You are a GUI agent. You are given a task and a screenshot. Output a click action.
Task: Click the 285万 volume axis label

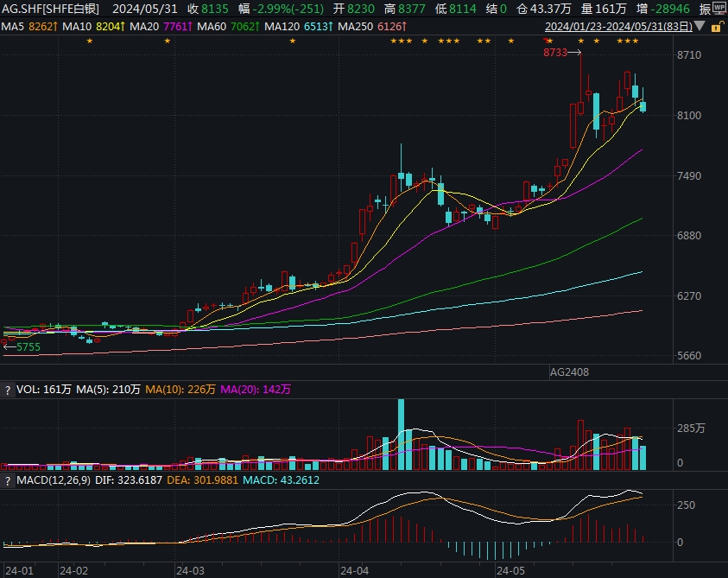pyautogui.click(x=691, y=428)
